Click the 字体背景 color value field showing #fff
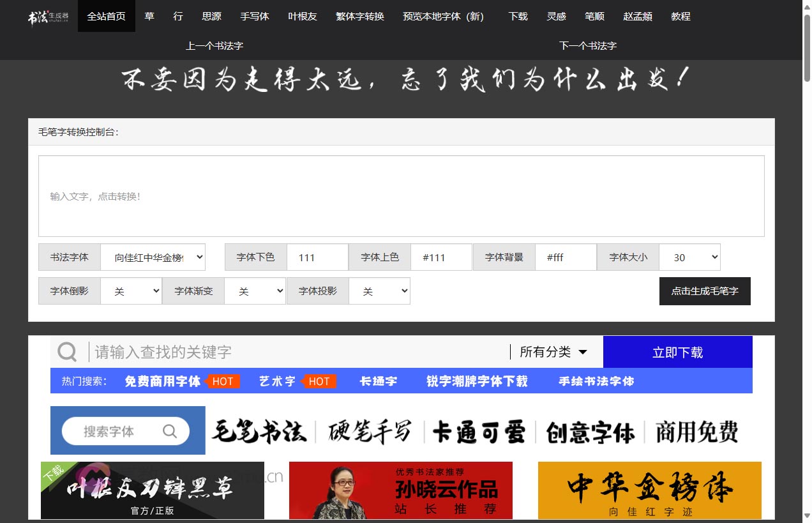Viewport: 812px width, 523px height. [x=566, y=257]
